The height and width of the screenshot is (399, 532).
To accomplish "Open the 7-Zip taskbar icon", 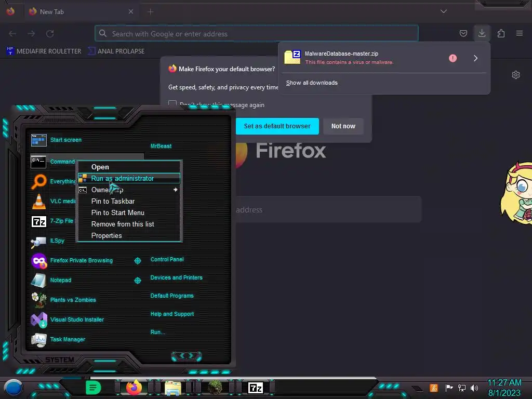I will [256, 388].
